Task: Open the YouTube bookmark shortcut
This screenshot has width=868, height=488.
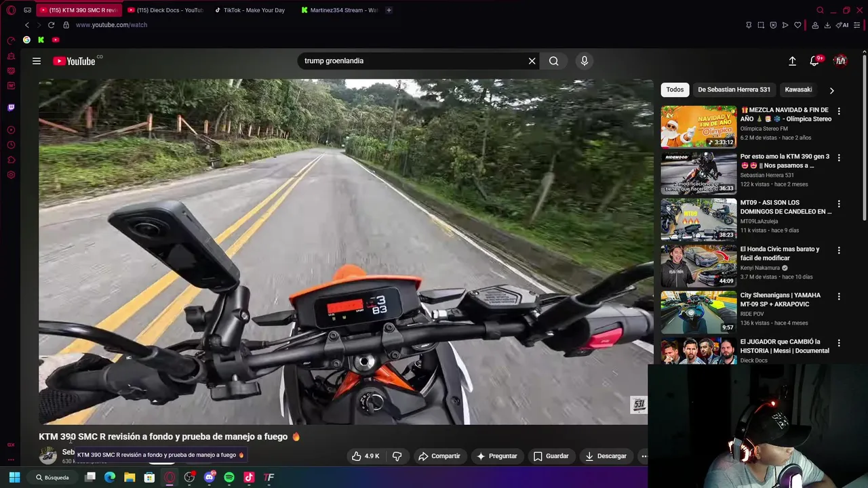Action: coord(56,40)
